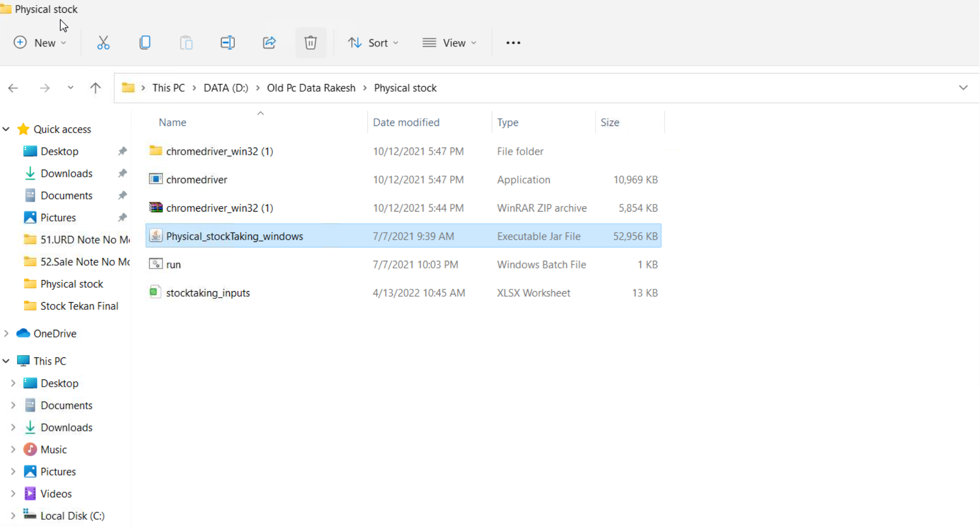Open address bar history dropdown chevron
The width and height of the screenshot is (980, 527).
pyautogui.click(x=963, y=88)
